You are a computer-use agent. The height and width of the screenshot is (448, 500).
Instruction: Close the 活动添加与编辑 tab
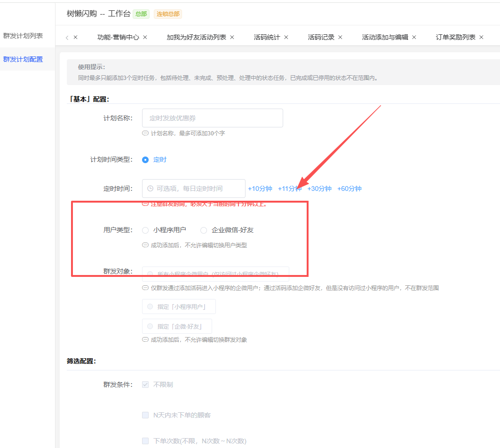pyautogui.click(x=414, y=37)
